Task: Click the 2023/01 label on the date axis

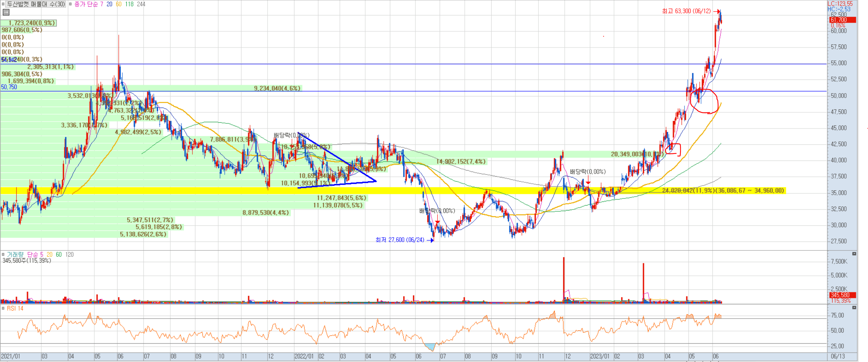Action: pos(600,356)
